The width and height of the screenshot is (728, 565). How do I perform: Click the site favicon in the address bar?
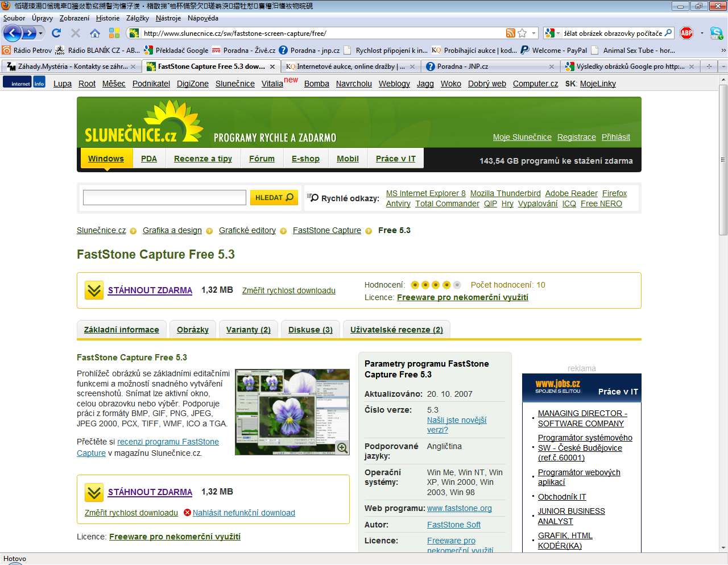tap(135, 33)
